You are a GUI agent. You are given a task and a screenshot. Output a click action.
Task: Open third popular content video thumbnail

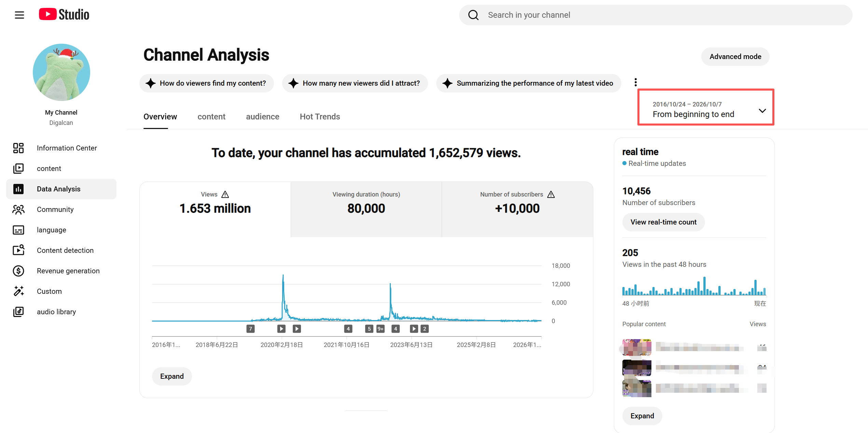tap(637, 388)
